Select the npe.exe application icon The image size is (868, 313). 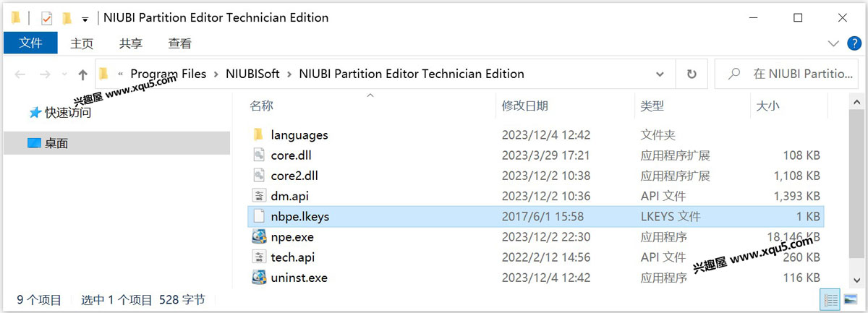point(259,236)
